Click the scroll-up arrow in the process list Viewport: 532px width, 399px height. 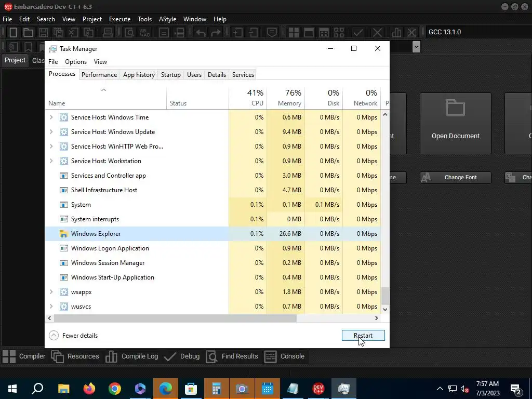coord(385,115)
